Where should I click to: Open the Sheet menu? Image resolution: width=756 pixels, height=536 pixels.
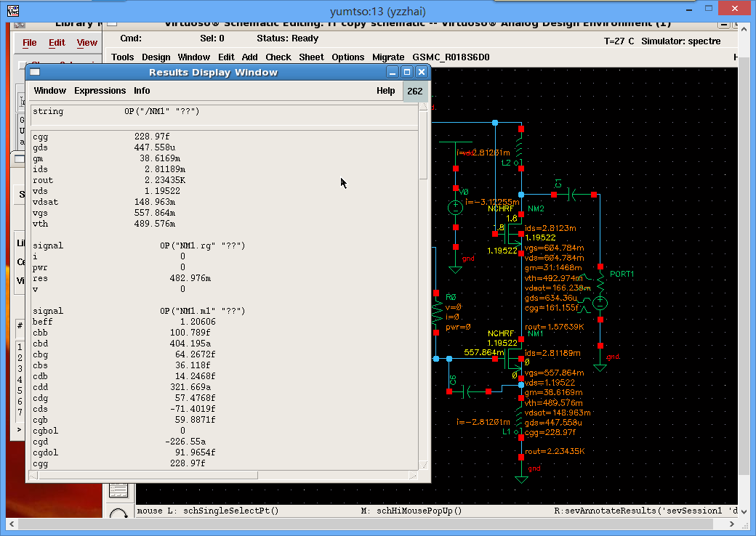click(x=311, y=57)
